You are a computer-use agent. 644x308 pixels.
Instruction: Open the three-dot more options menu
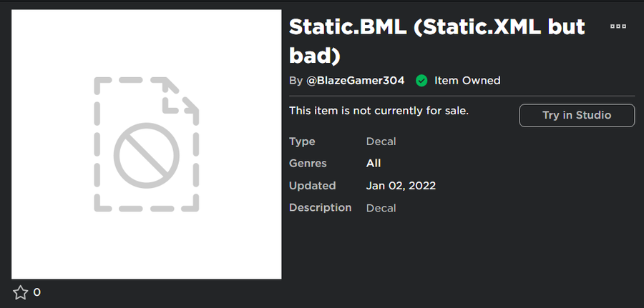[618, 26]
